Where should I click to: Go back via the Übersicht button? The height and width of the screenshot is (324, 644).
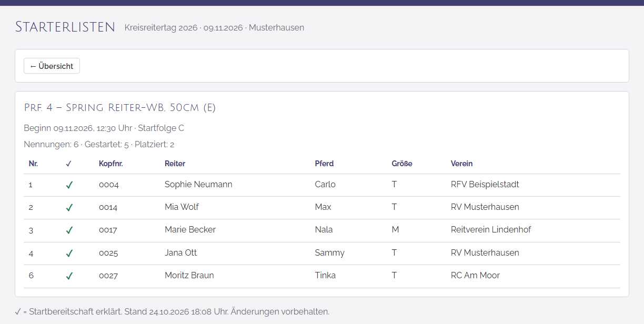click(52, 66)
